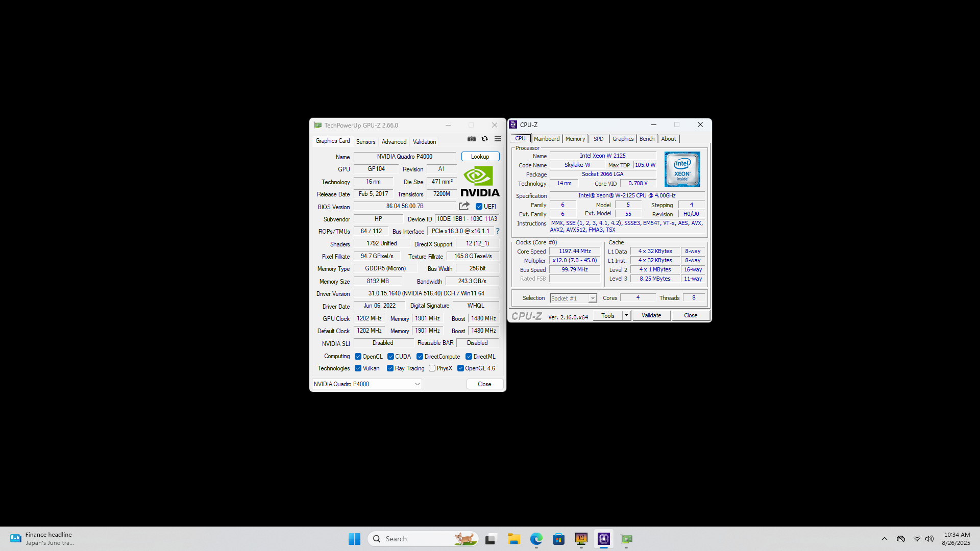Click the Validate button in CPU-Z

pos(651,315)
